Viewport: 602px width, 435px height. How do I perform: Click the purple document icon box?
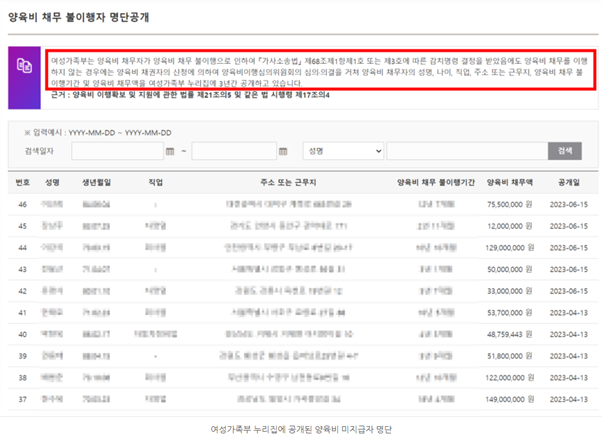click(24, 78)
